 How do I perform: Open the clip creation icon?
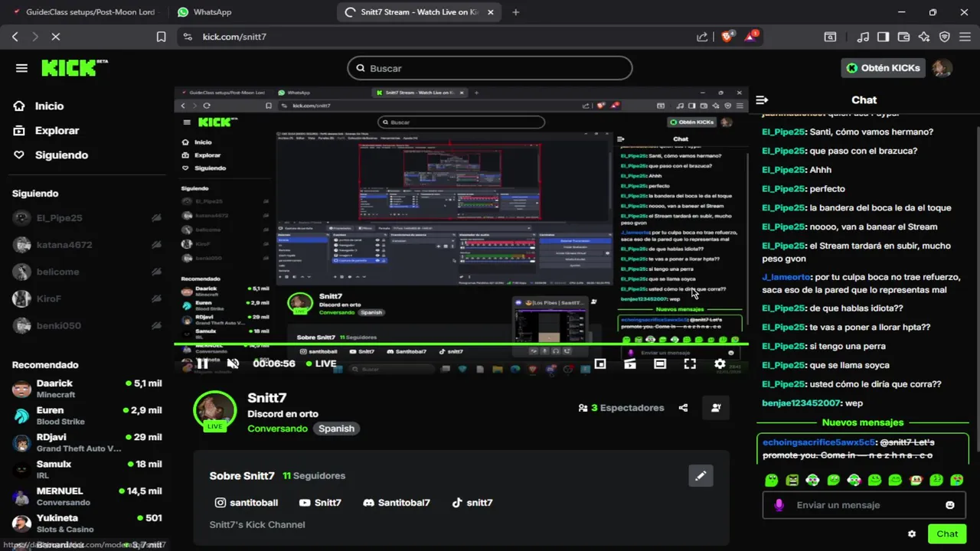point(630,364)
